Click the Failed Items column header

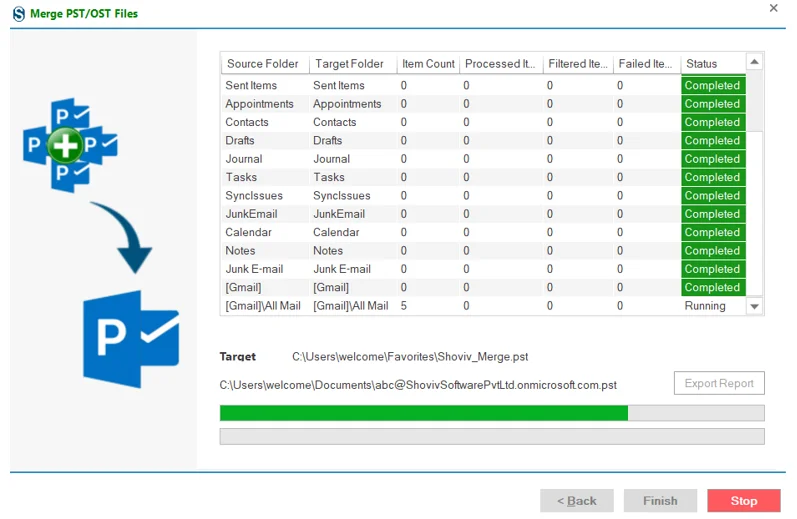(x=647, y=64)
